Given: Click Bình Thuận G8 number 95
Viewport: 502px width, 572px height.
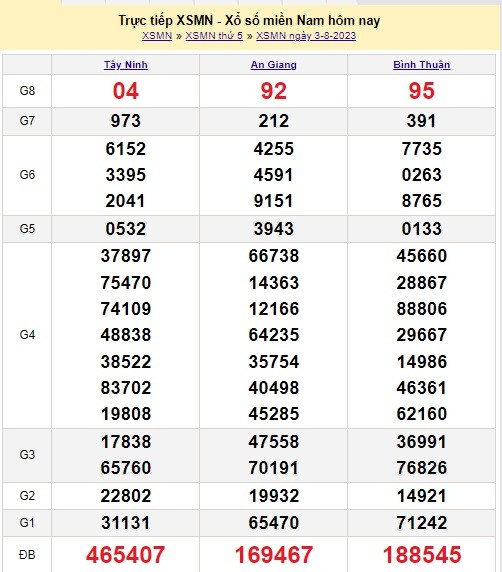Looking at the screenshot, I should [422, 91].
